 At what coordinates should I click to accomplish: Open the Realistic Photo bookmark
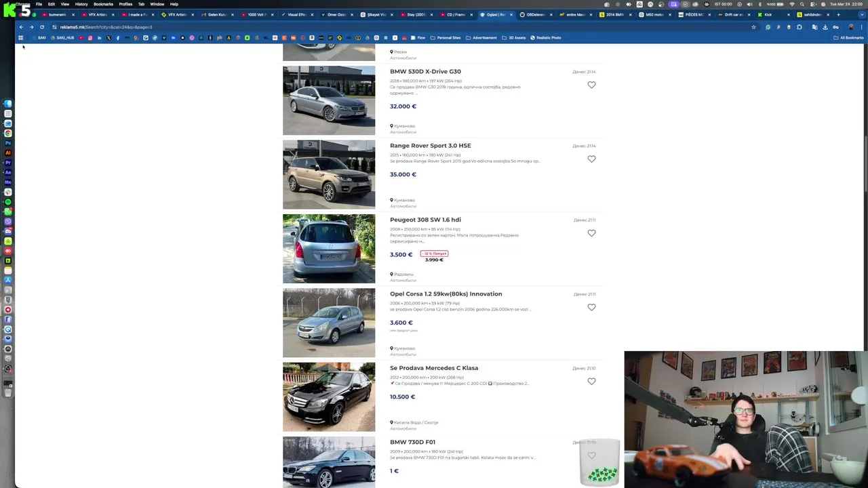point(546,38)
